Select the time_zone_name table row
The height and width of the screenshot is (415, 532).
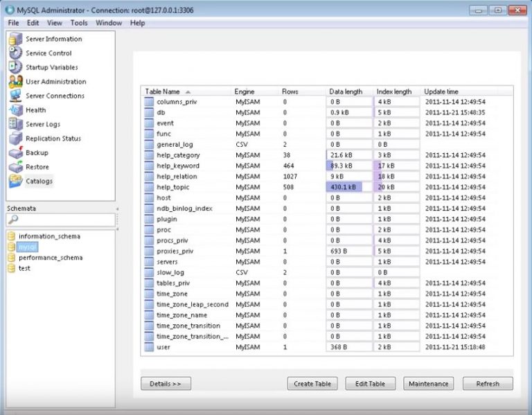pyautogui.click(x=327, y=315)
